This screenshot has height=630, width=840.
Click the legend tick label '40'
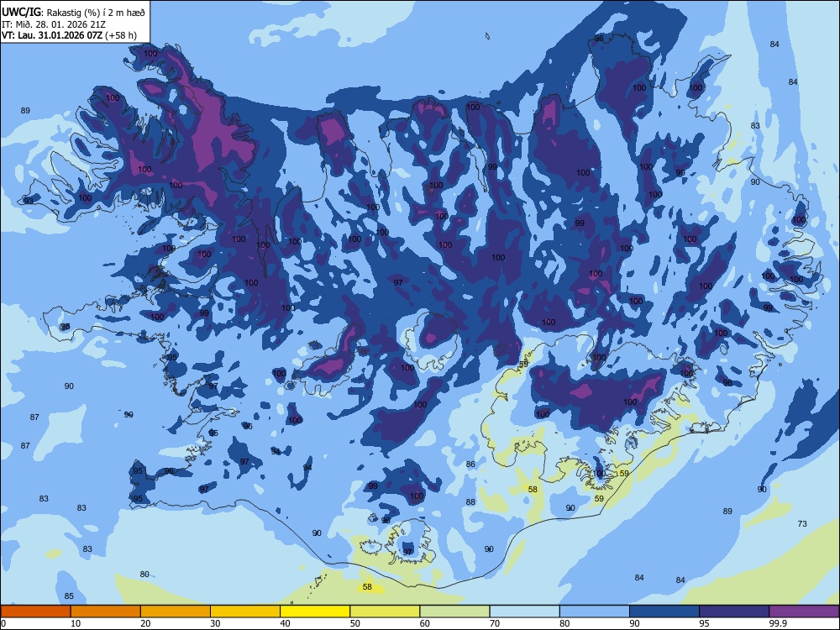tap(285, 623)
